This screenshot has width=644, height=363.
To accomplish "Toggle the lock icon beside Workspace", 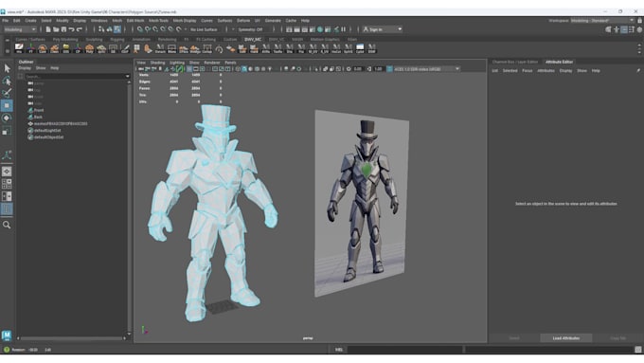I will pyautogui.click(x=639, y=20).
